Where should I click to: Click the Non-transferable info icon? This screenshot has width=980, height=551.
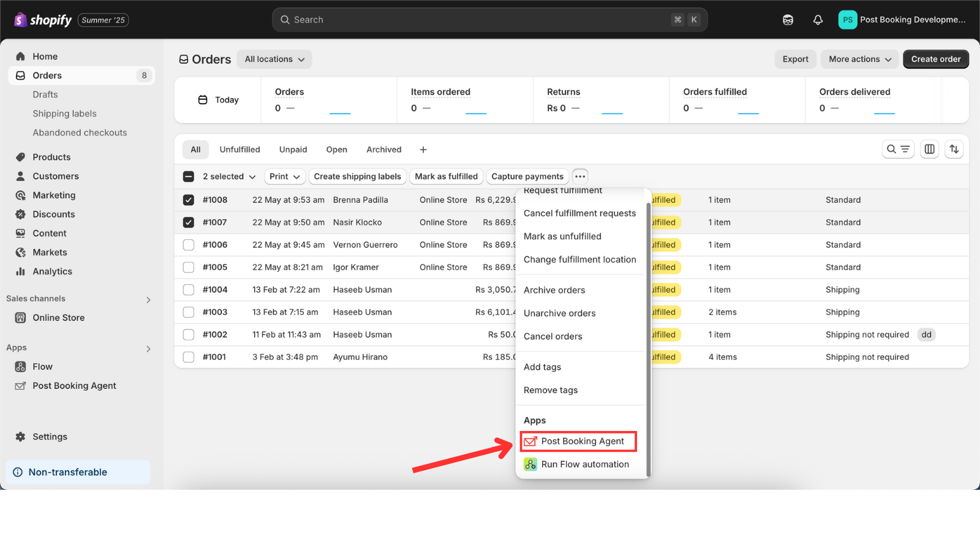[18, 472]
